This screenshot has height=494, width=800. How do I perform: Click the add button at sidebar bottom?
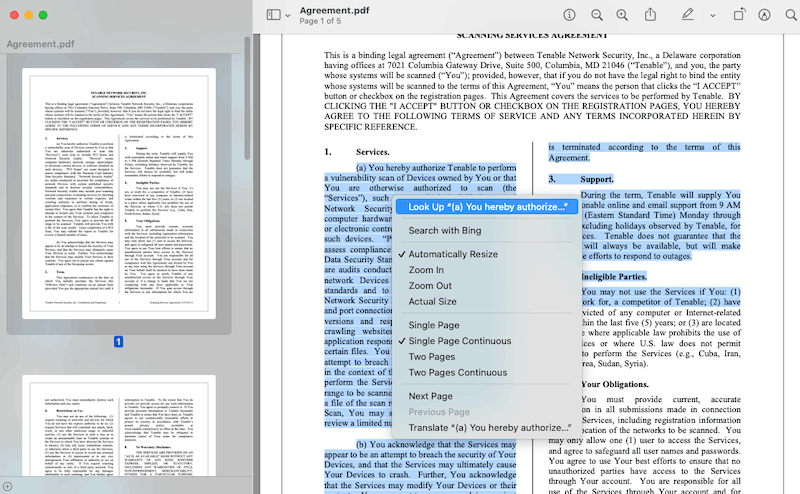coord(9,486)
